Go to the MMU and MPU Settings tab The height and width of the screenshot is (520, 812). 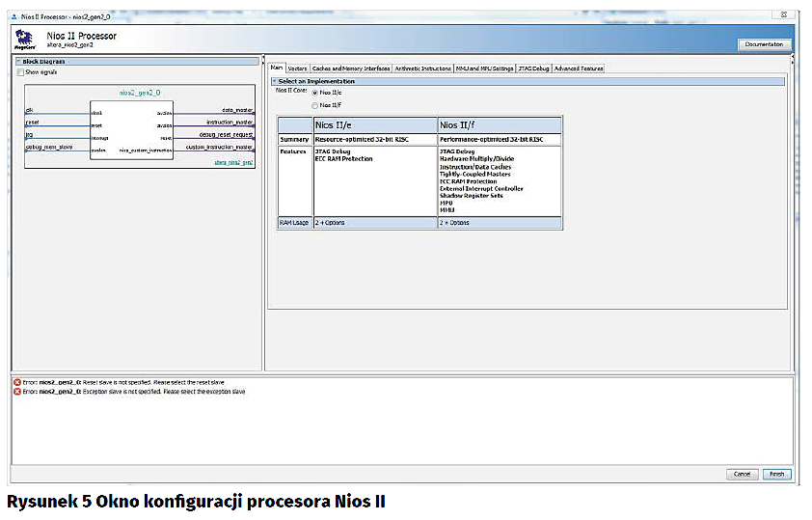(x=484, y=68)
